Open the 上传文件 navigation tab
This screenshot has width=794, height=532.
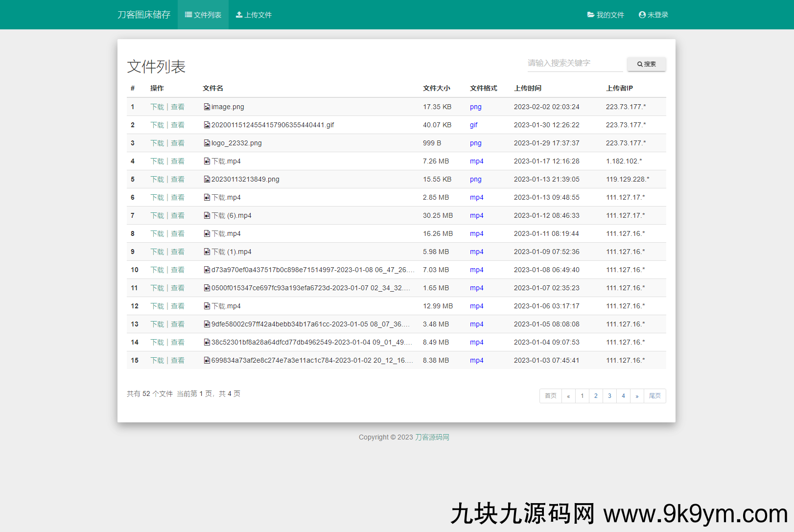(x=254, y=15)
